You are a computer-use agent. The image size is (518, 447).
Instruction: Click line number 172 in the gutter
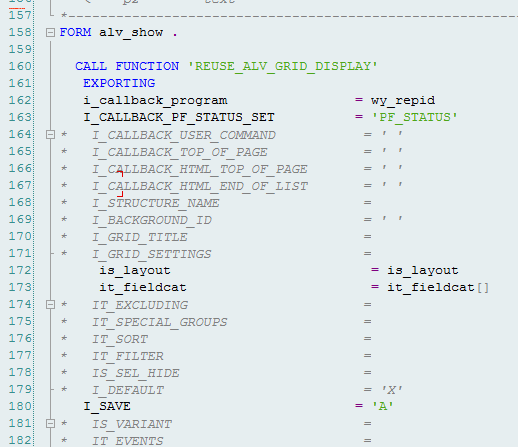coord(20,270)
